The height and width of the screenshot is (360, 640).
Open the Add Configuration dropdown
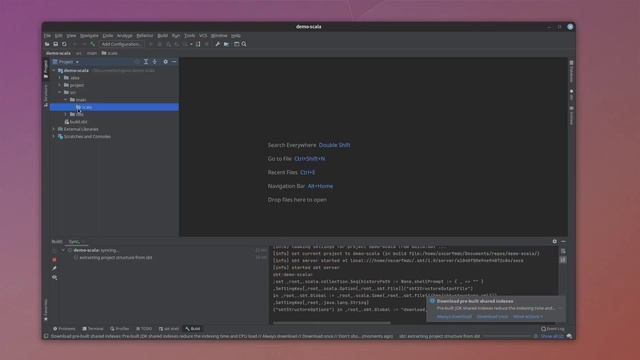(121, 44)
